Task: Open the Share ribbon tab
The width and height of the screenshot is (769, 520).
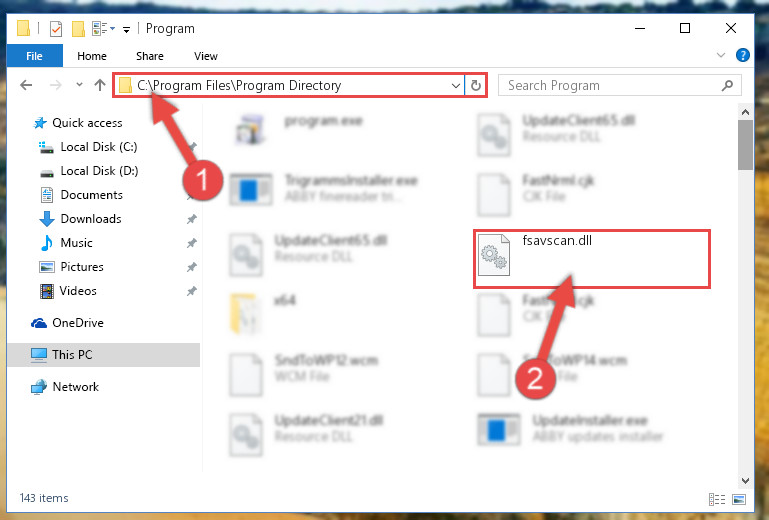Action: [x=150, y=56]
